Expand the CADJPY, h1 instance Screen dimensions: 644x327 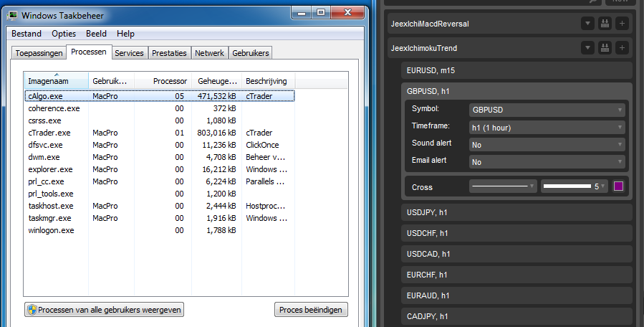coord(516,316)
